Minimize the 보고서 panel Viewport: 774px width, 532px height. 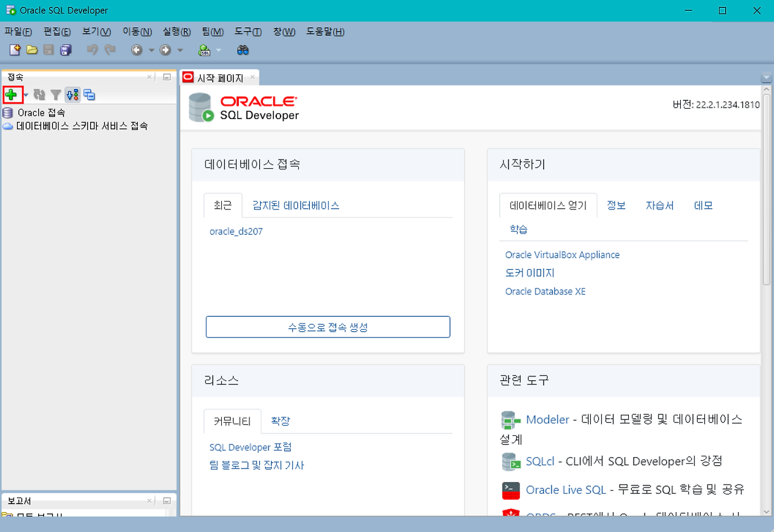167,501
